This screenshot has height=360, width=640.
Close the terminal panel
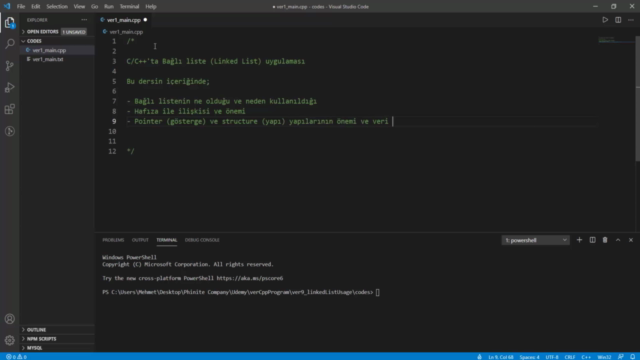tap(631, 240)
